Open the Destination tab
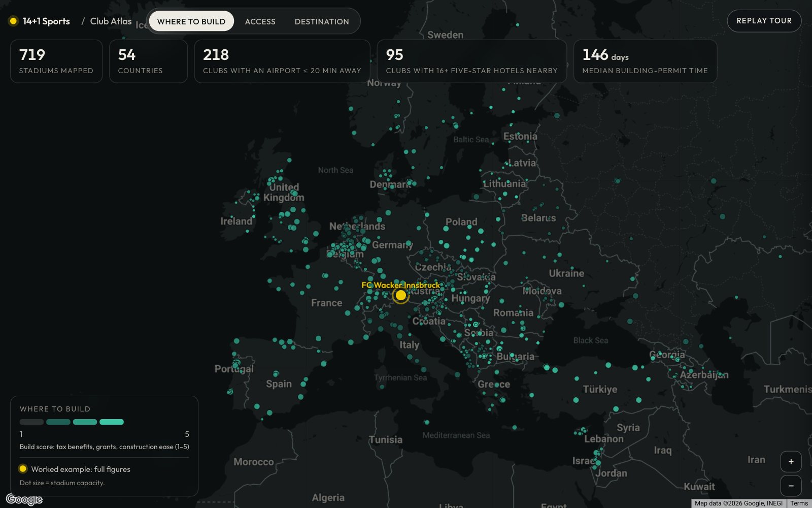The height and width of the screenshot is (508, 812). click(x=322, y=21)
